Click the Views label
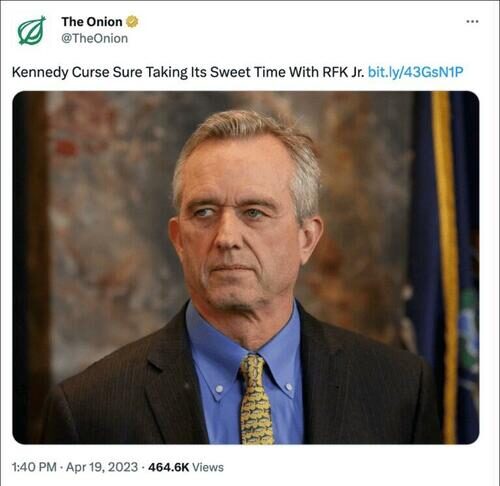The height and width of the screenshot is (486, 500). (x=208, y=467)
